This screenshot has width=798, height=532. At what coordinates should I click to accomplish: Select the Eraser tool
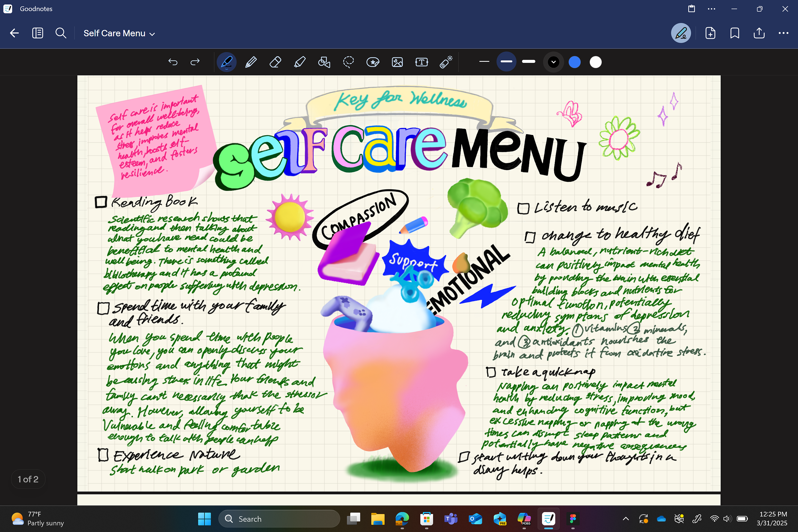[x=275, y=62]
